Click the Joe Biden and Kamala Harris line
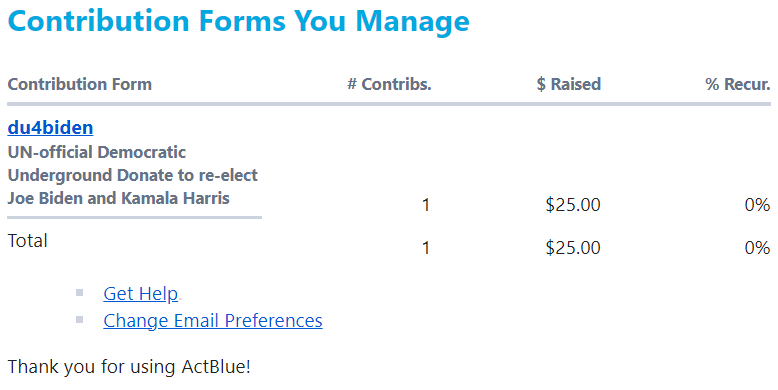The image size is (778, 390). tap(119, 198)
